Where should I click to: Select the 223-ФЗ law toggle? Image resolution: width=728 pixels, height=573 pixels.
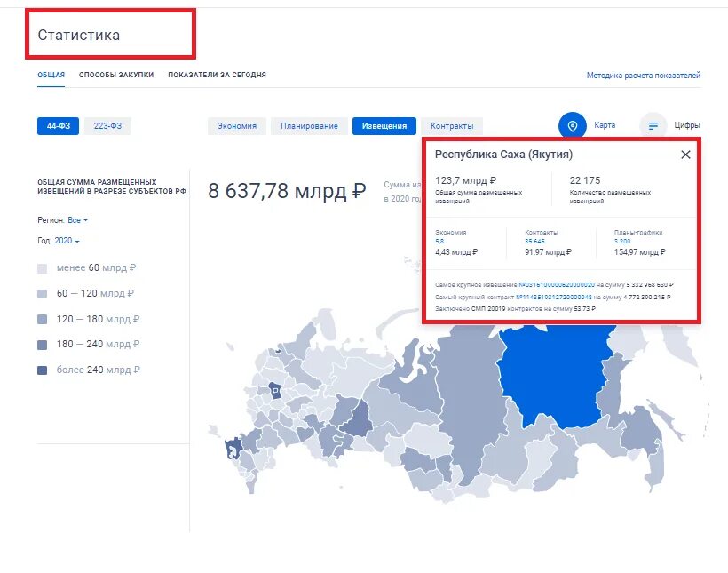(x=107, y=126)
